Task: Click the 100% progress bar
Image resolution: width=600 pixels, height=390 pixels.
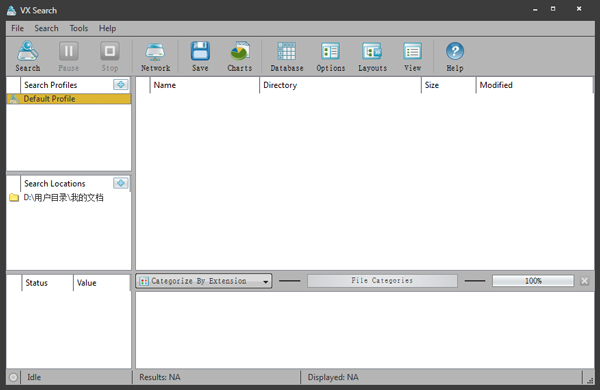Action: [x=533, y=281]
